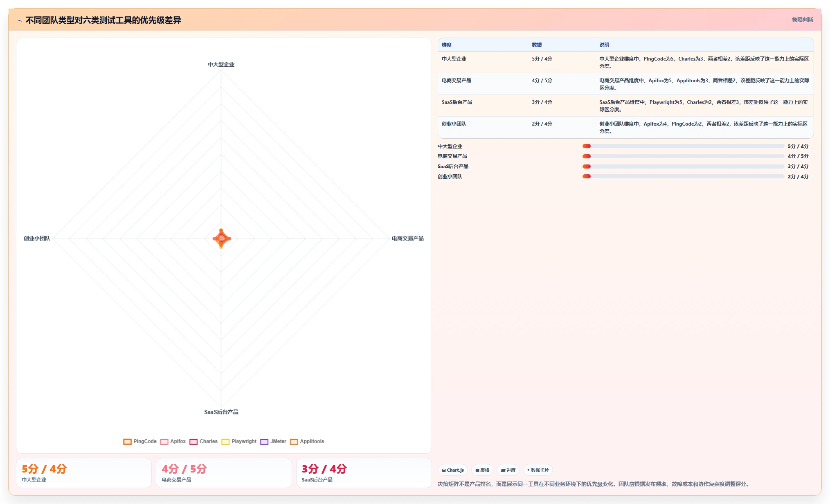Click the 3分 / 4分 value beside SaaS progress bar
830x504 pixels.
tap(798, 166)
